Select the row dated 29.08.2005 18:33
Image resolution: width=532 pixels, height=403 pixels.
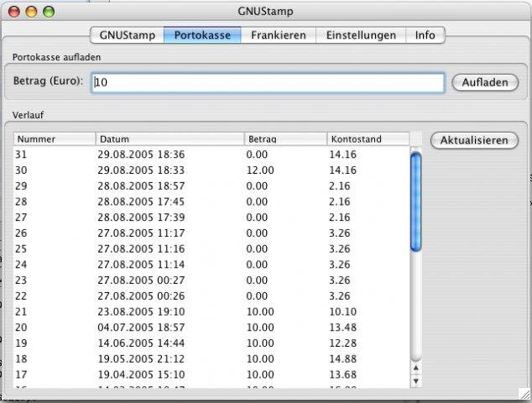click(211, 170)
